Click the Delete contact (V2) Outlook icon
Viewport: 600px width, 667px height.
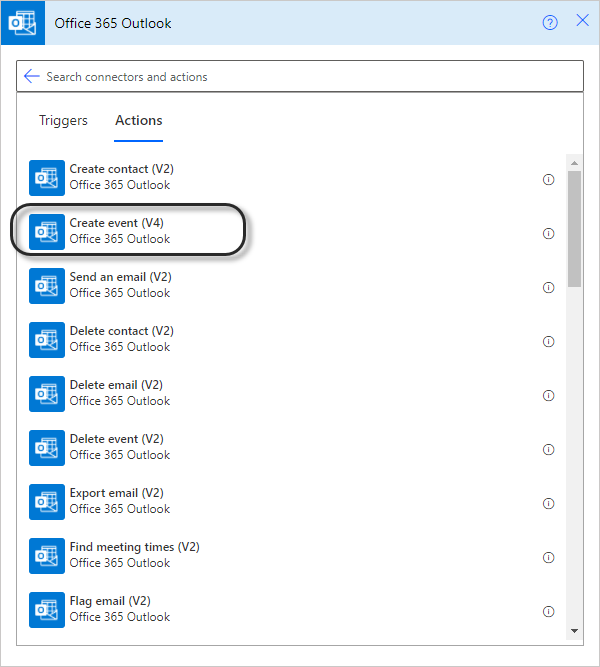(47, 340)
